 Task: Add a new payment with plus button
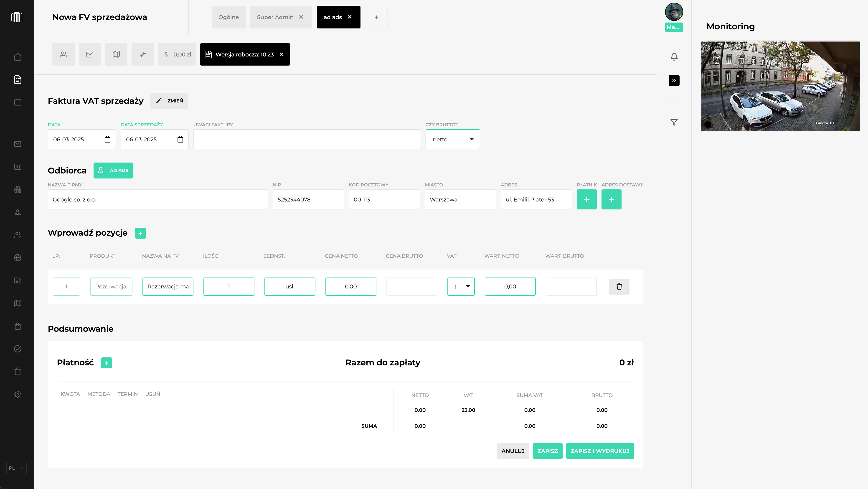tap(107, 363)
